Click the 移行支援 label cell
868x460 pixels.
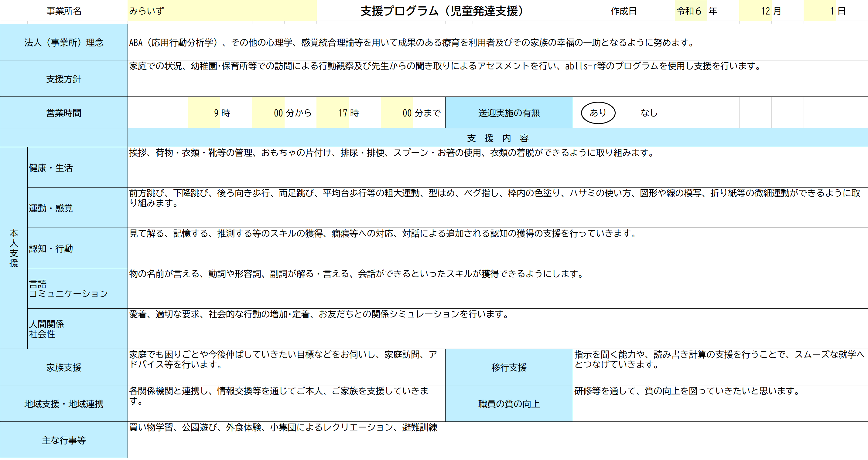(509, 367)
